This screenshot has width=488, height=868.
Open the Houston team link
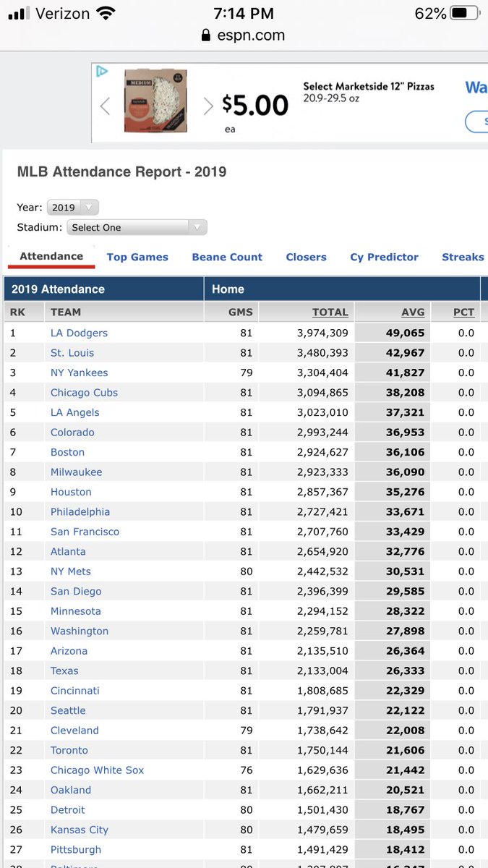click(71, 492)
